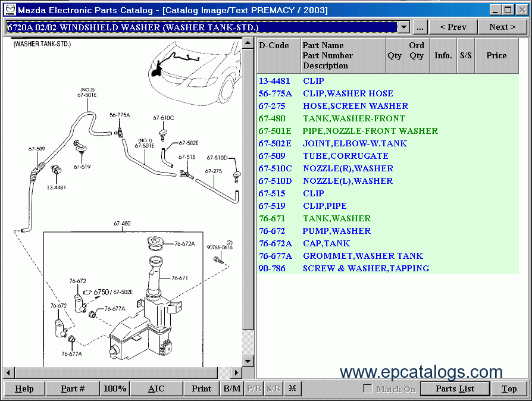The image size is (532, 401).
Task: Open the catalog section dropdown arrow
Action: tap(403, 27)
